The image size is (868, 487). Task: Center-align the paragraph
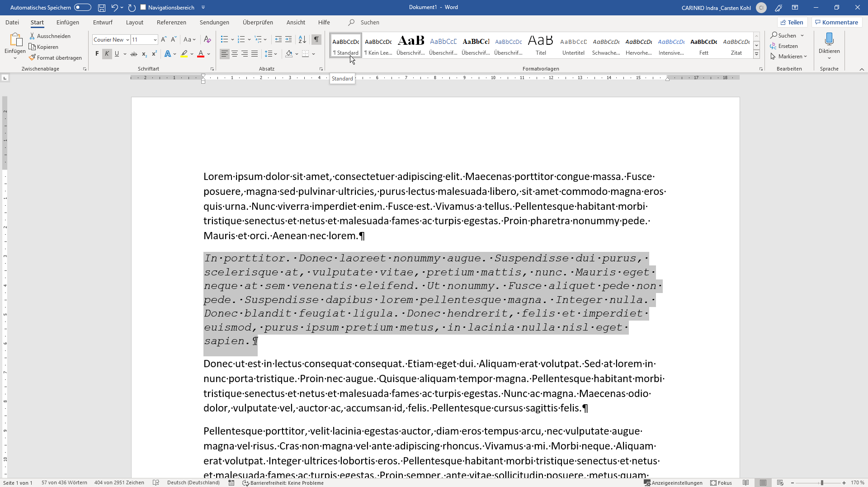(x=235, y=54)
